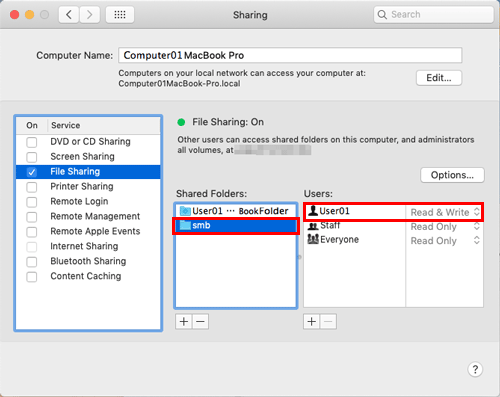The height and width of the screenshot is (397, 500).
Task: Add a user with the plus button
Action: pyautogui.click(x=312, y=322)
